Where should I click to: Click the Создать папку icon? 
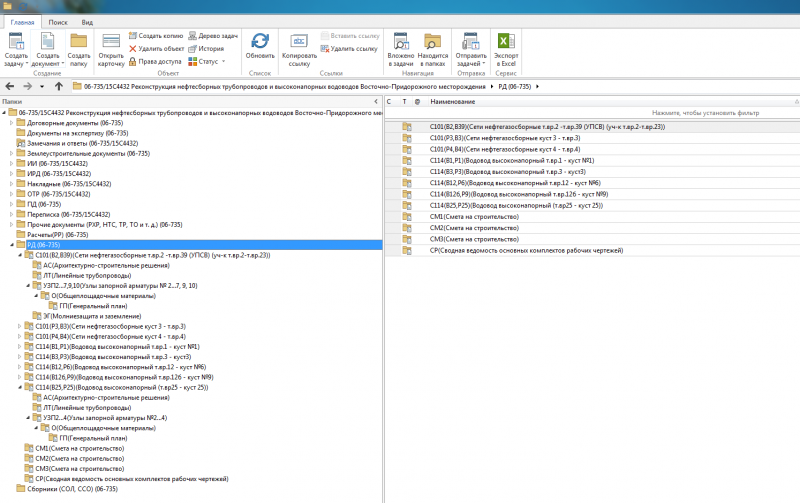click(x=79, y=48)
